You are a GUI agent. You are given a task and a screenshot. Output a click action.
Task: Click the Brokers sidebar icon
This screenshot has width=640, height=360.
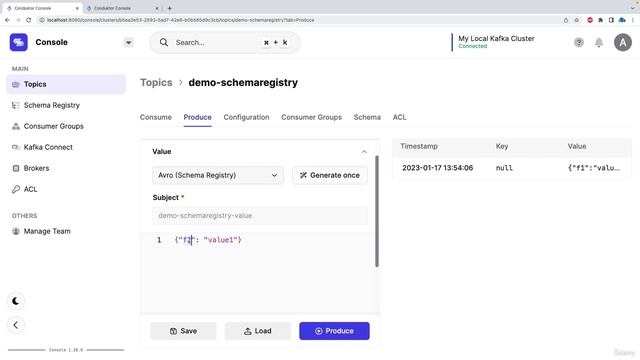tap(16, 168)
